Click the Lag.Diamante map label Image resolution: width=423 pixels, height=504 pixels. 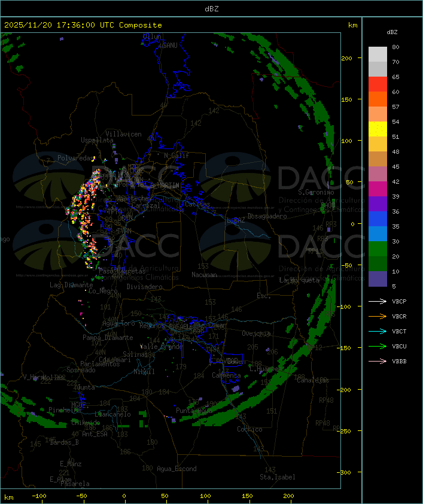point(71,285)
